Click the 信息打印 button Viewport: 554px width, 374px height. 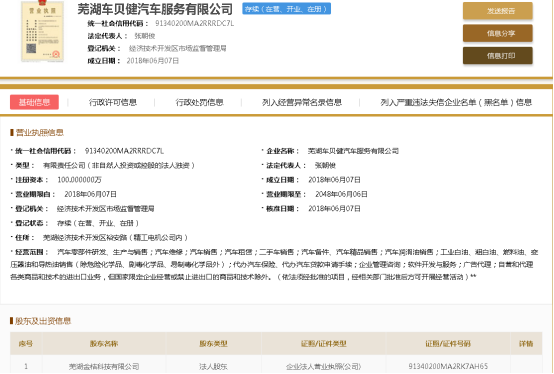point(497,55)
